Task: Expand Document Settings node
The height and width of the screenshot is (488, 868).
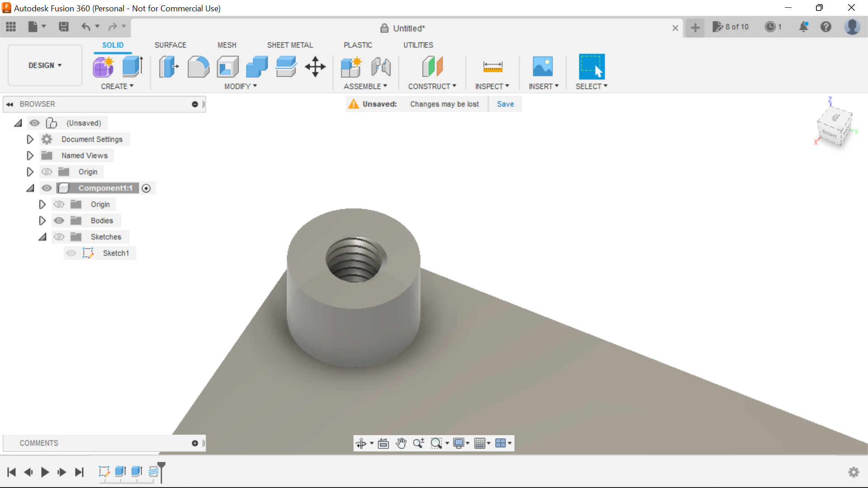Action: click(x=30, y=139)
